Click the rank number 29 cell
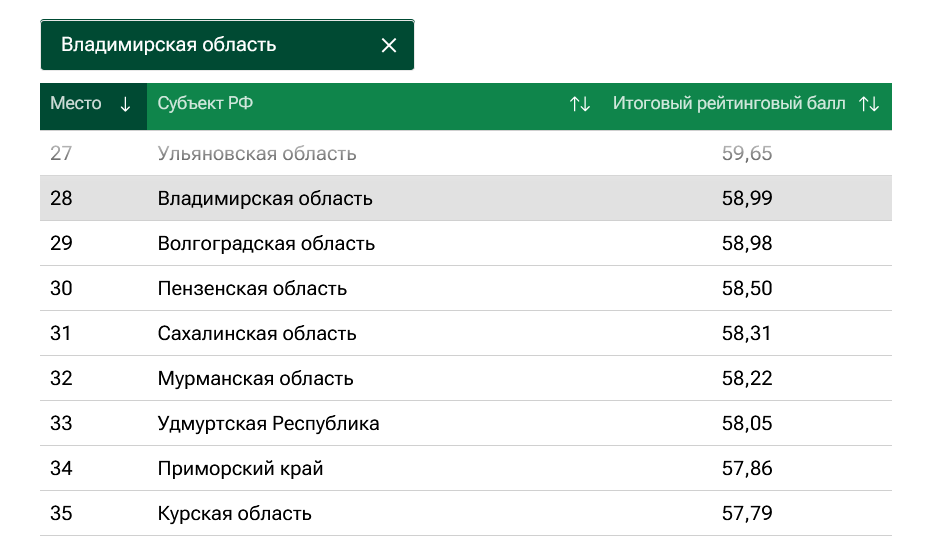This screenshot has height=538, width=936. (x=61, y=243)
